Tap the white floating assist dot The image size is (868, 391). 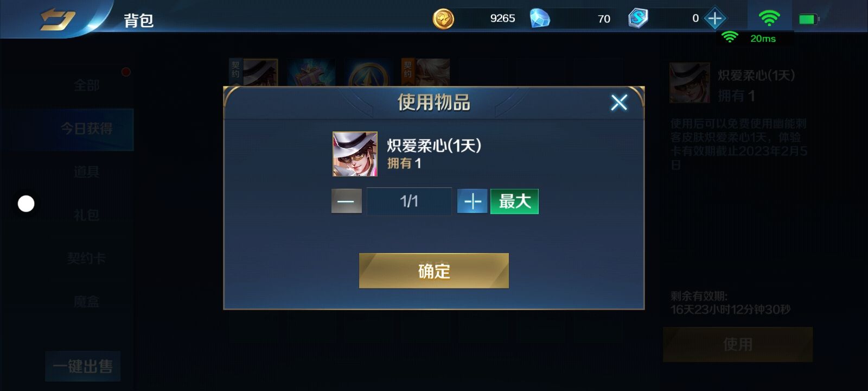tap(26, 204)
